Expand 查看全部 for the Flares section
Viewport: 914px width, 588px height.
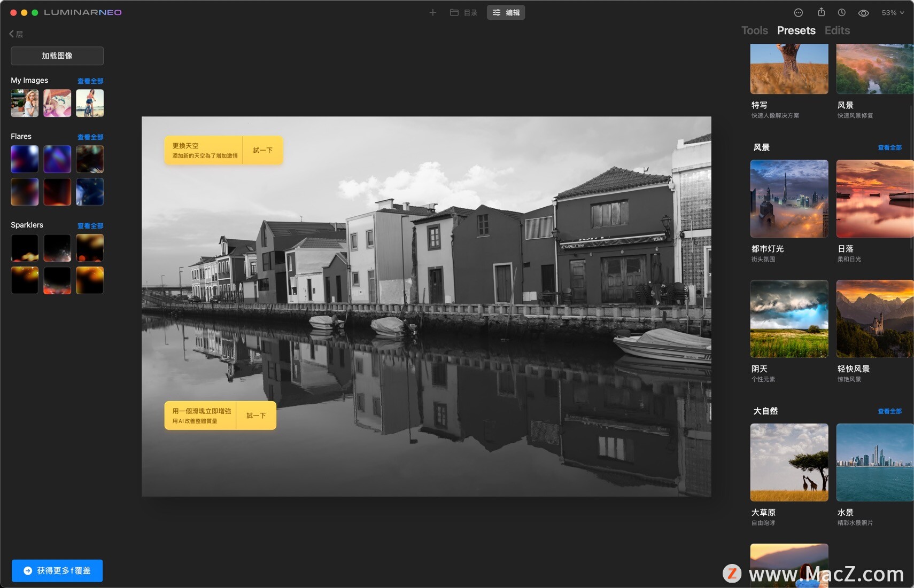click(x=90, y=137)
